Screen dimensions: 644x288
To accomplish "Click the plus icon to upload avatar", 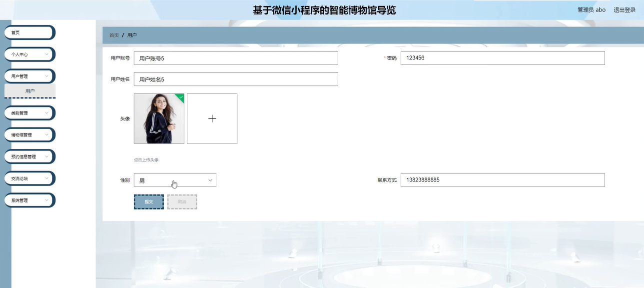I will pyautogui.click(x=212, y=118).
